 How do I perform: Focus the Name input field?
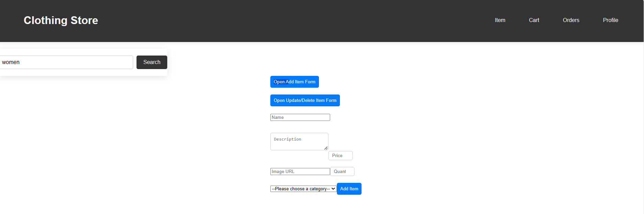[300, 117]
